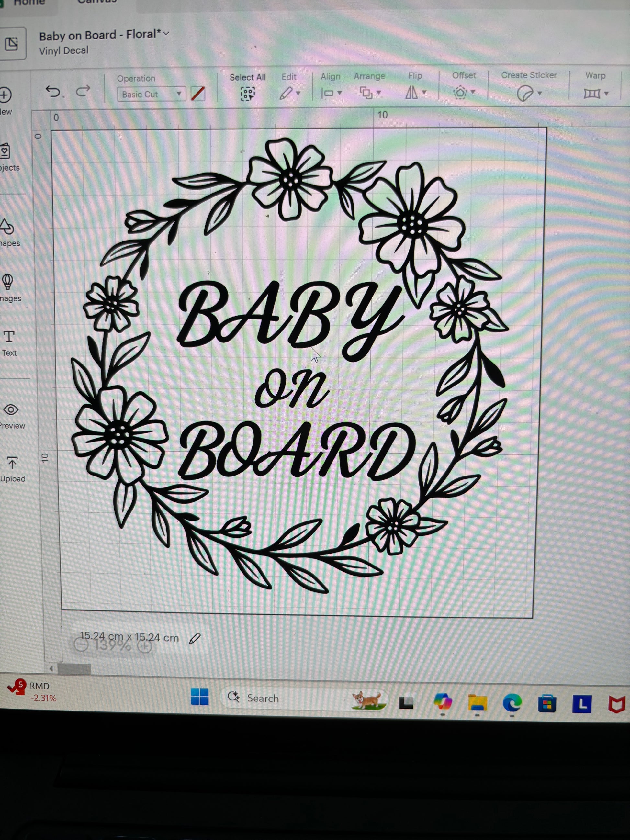Image resolution: width=630 pixels, height=840 pixels.
Task: Expand the Align dropdown arrow
Action: coord(340,93)
